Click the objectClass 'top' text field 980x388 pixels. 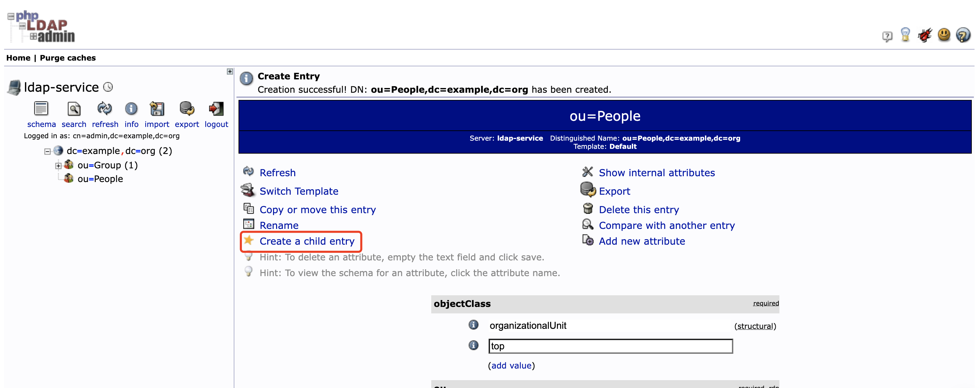coord(610,346)
